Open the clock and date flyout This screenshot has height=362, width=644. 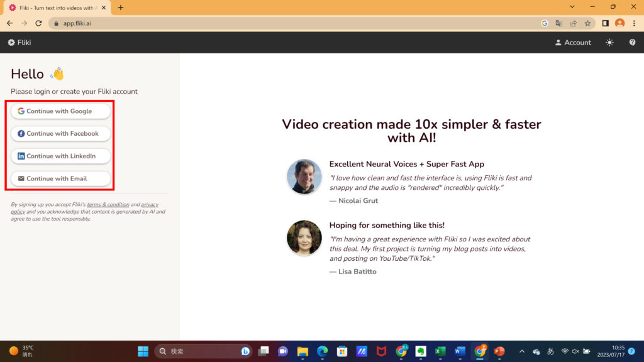pyautogui.click(x=611, y=351)
